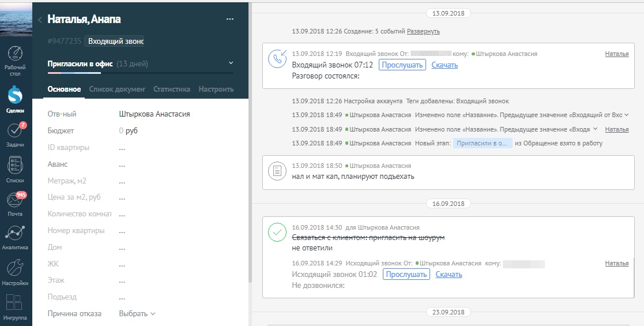Switch to Статистика tab

(172, 89)
